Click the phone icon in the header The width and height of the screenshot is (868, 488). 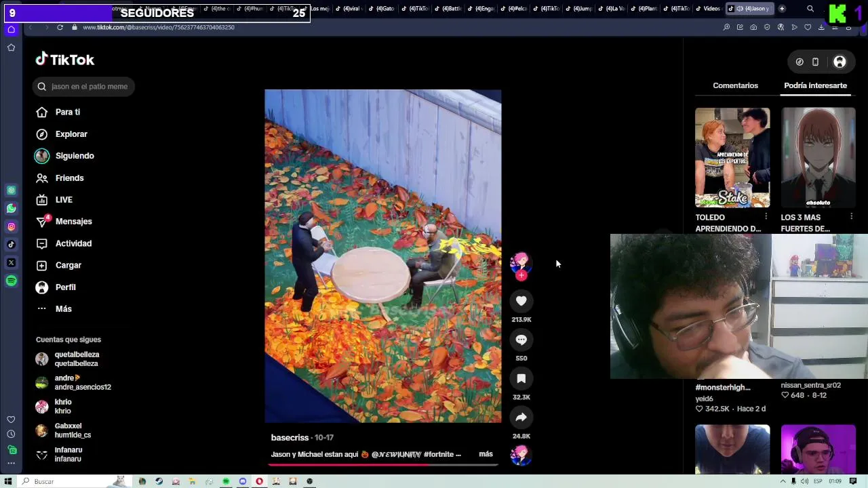815,62
